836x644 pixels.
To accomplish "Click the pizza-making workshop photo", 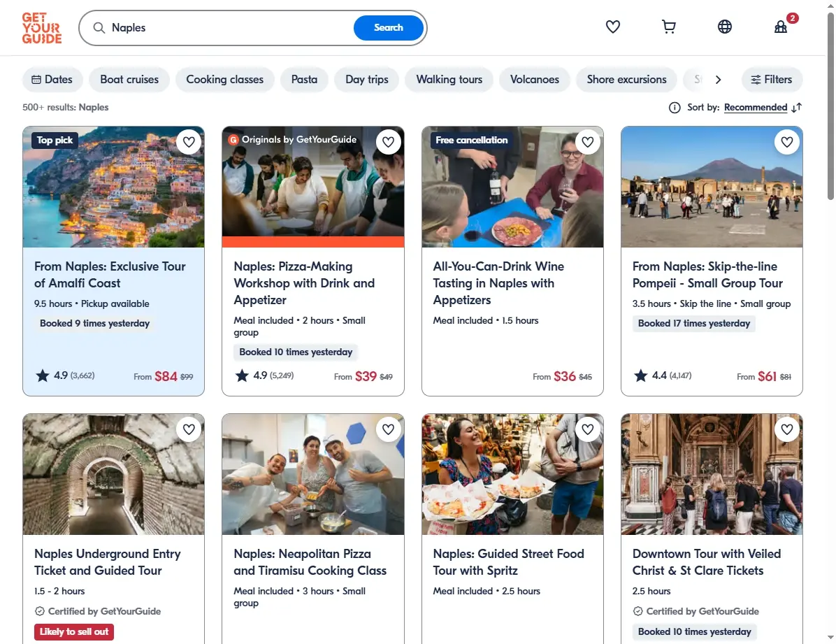I will [313, 187].
